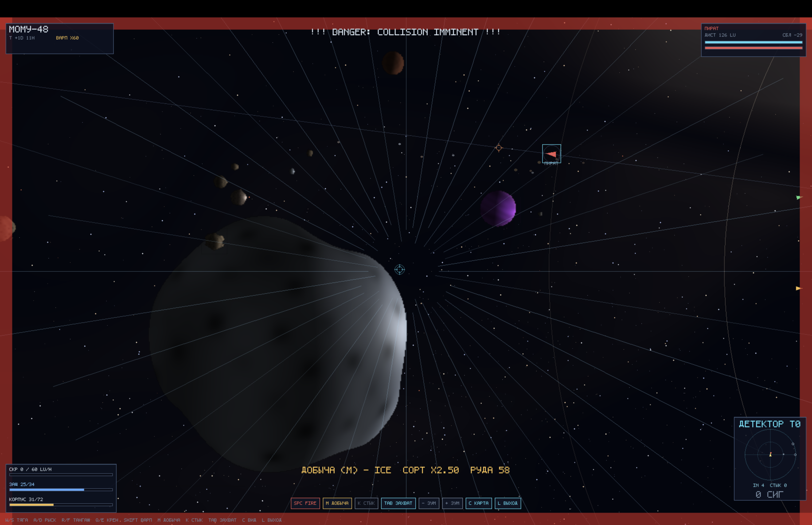This screenshot has width=812, height=525.
Task: Click the SHIFT ВАРП hint in bottom bar
Action: (138, 520)
